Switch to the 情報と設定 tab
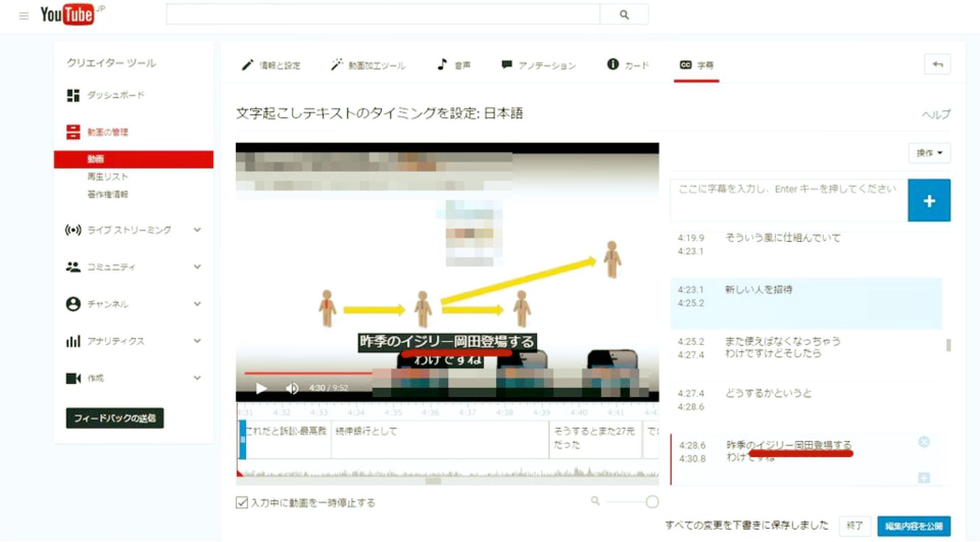The image size is (980, 542). (x=271, y=65)
